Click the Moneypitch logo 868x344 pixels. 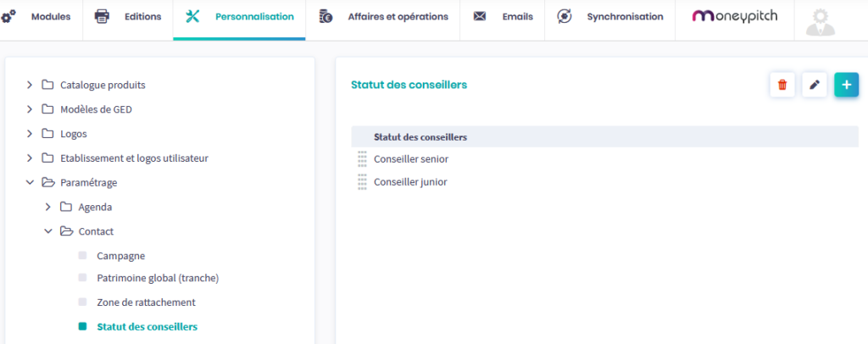tap(734, 16)
